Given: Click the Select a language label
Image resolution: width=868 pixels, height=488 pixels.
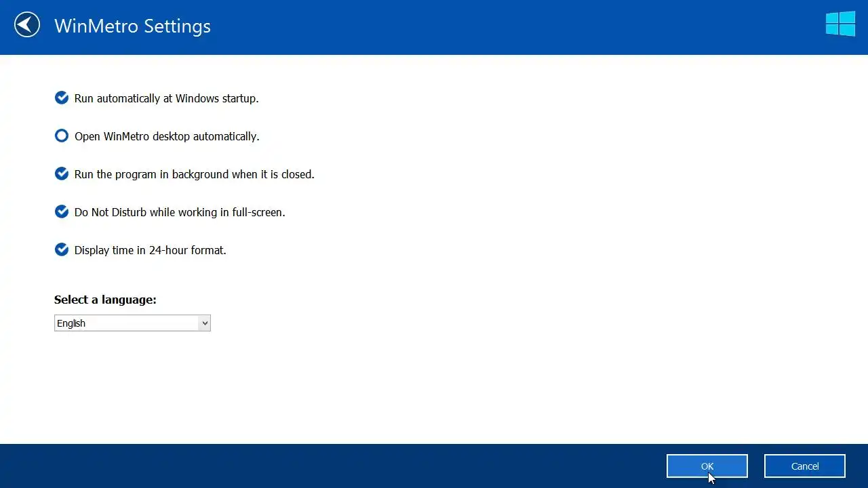Looking at the screenshot, I should tap(105, 300).
